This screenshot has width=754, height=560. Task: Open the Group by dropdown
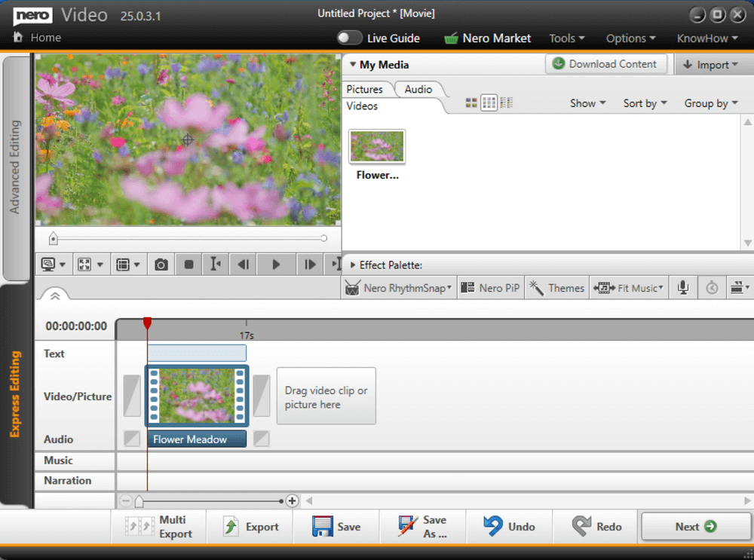[711, 103]
